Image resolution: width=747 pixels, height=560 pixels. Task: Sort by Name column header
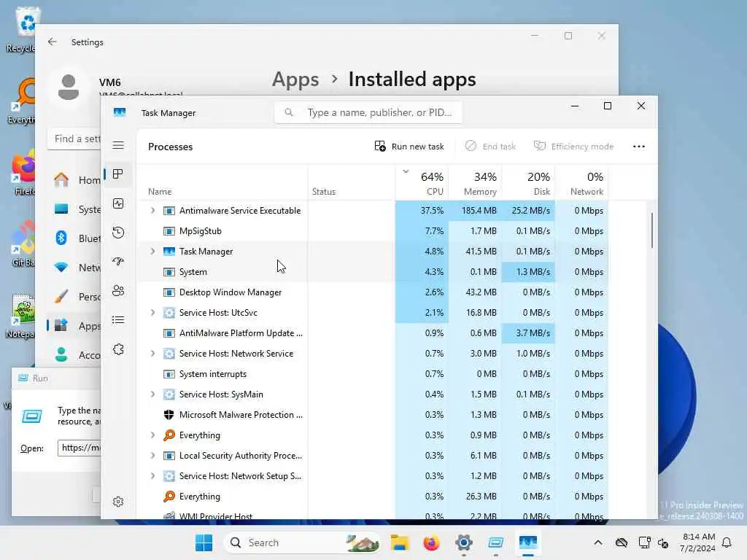coord(222,183)
